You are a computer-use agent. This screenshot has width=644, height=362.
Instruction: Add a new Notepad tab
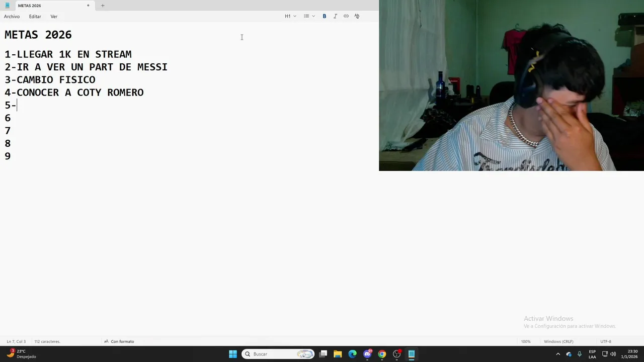point(103,6)
